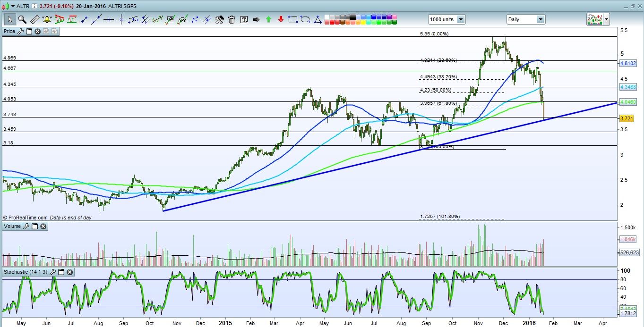Open the hammer and wrench tools settings
The width and height of the screenshot is (644, 327).
[x=219, y=19]
